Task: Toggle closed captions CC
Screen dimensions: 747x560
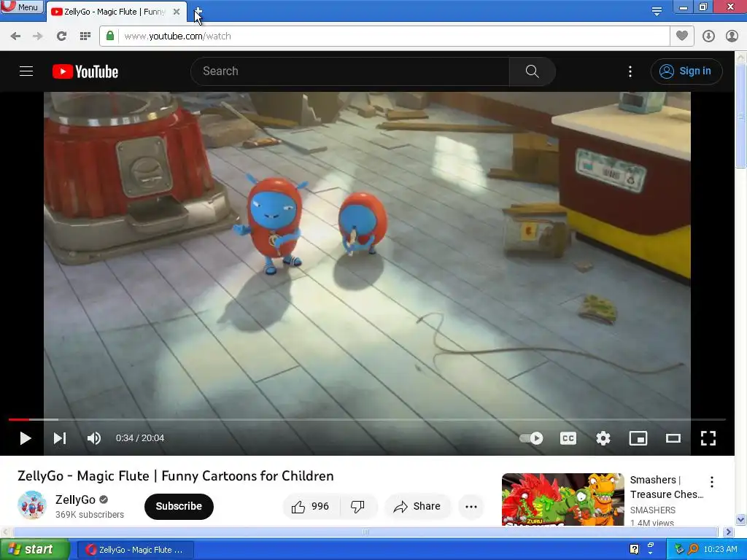Action: tap(568, 438)
